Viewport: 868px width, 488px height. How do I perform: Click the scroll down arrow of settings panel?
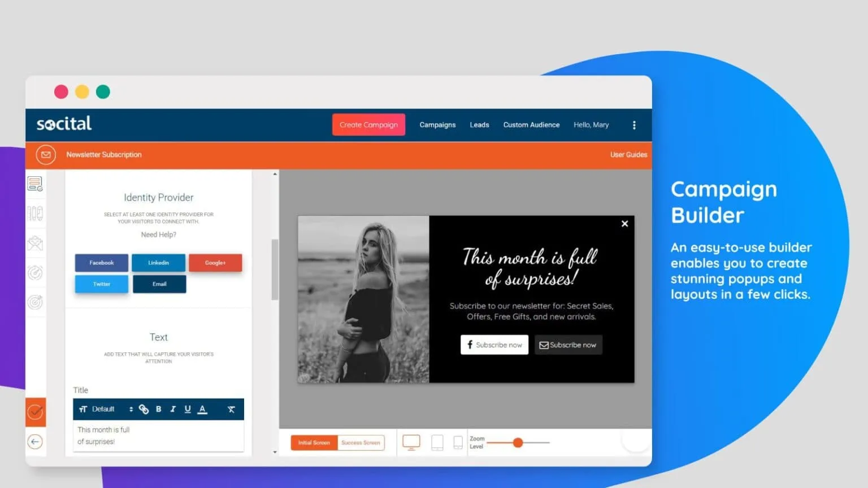tap(275, 452)
